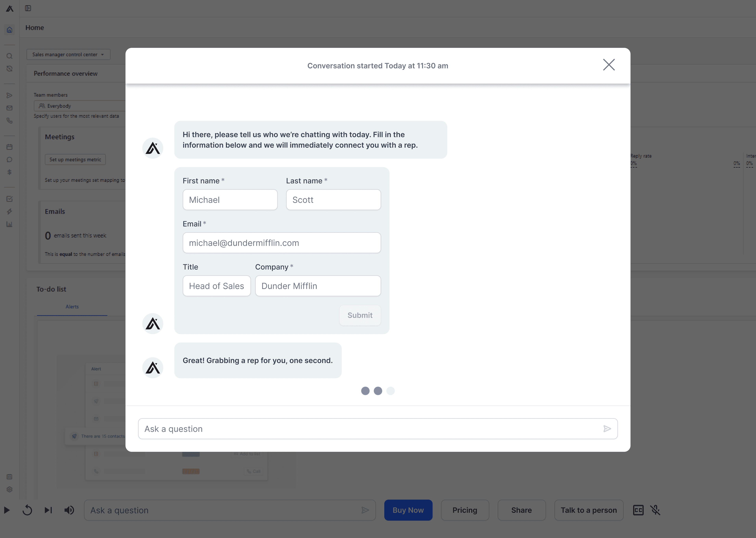This screenshot has width=756, height=538.
Task: Click the conversation started timestamp header
Action: (378, 66)
